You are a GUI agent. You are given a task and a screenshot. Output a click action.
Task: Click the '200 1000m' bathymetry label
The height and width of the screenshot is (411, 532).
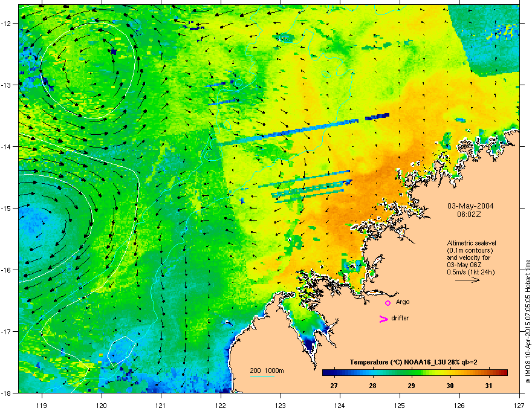(x=267, y=371)
